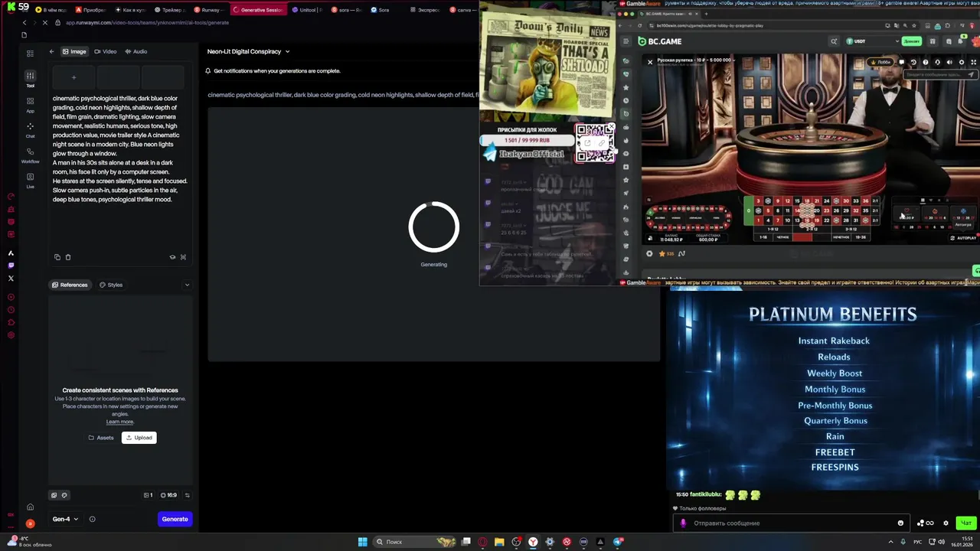
Task: Click the empty reference slot with plus
Action: tap(73, 77)
